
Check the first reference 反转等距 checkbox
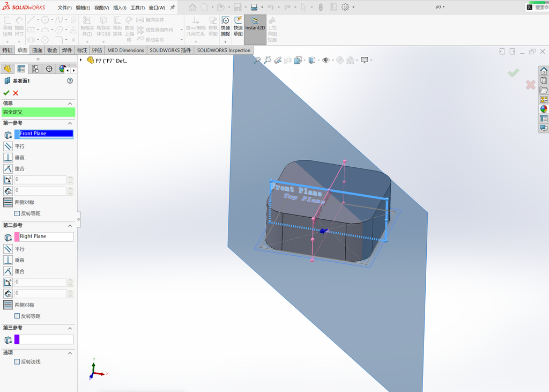(17, 213)
